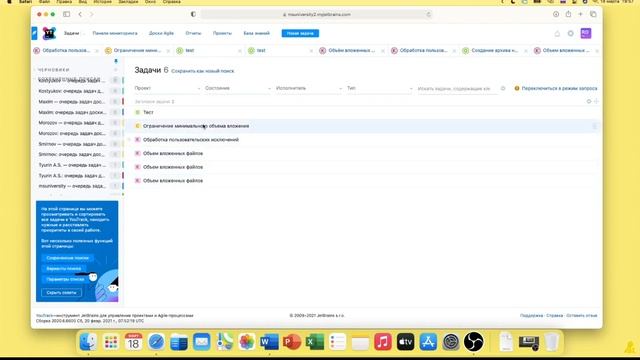Image resolution: width=640 pixels, height=360 pixels.
Task: Open Launchpad in the Dock
Action: (111, 342)
